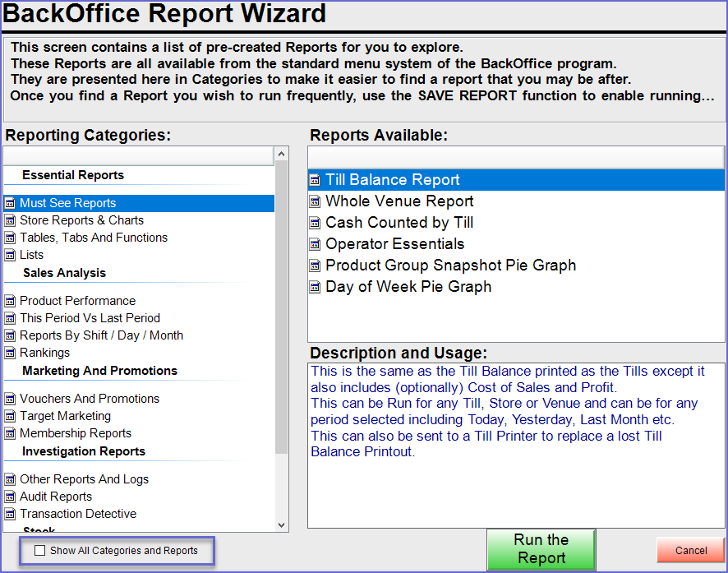This screenshot has height=573, width=728.
Task: Select Tables, Tabs And Functions category
Action: pos(93,238)
